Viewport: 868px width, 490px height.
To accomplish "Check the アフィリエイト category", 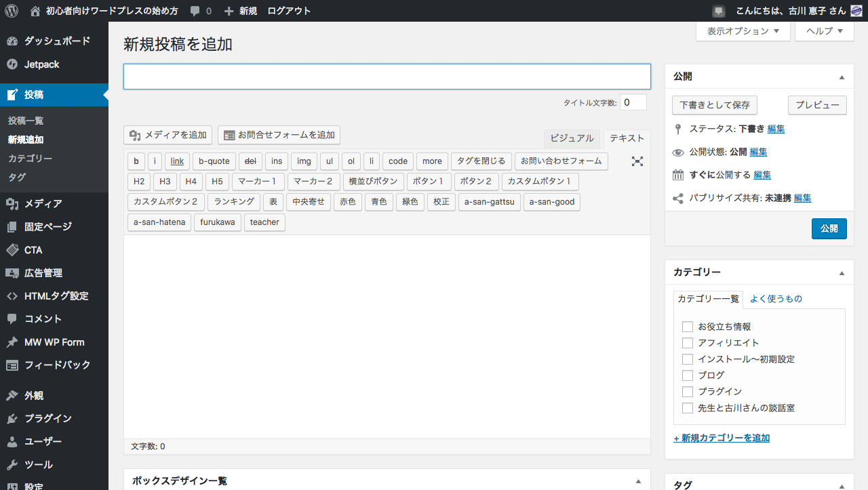I will point(688,343).
